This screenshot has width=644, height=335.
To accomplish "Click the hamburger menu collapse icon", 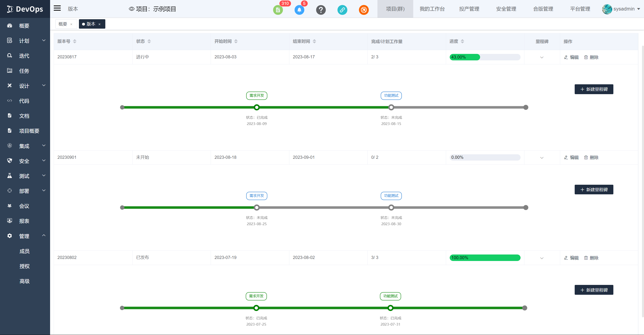I will (x=57, y=8).
